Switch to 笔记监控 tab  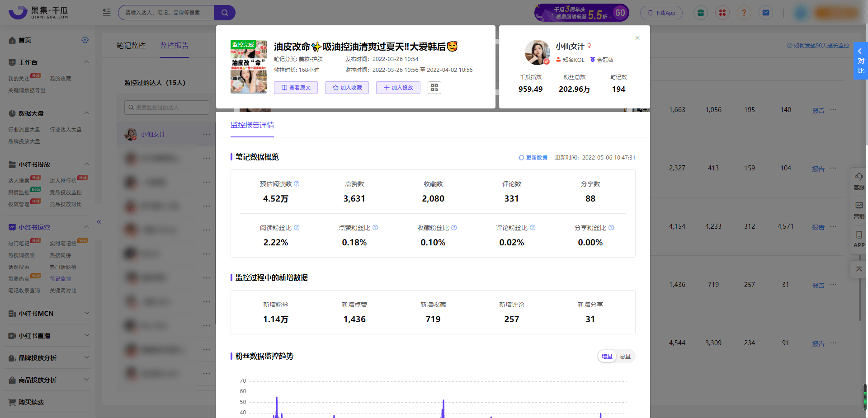point(131,46)
